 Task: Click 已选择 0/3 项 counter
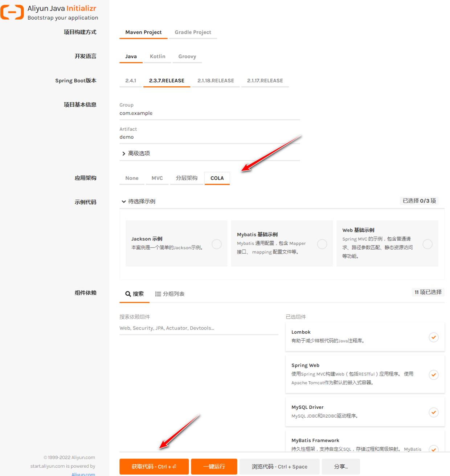(x=419, y=201)
